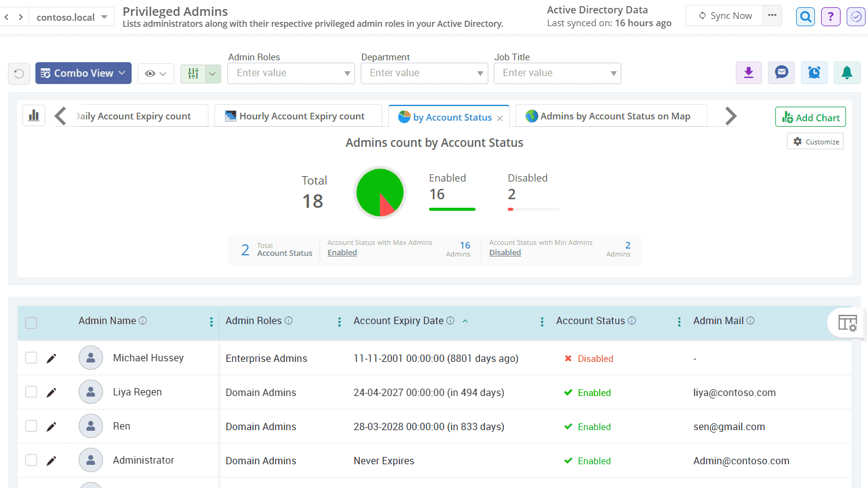Click the green bell alert icon
868x488 pixels.
pyautogui.click(x=847, y=73)
